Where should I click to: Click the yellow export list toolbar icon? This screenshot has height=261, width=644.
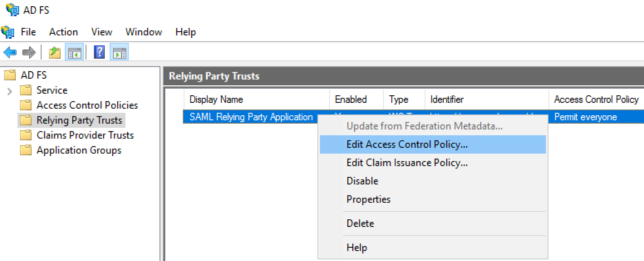pos(54,52)
